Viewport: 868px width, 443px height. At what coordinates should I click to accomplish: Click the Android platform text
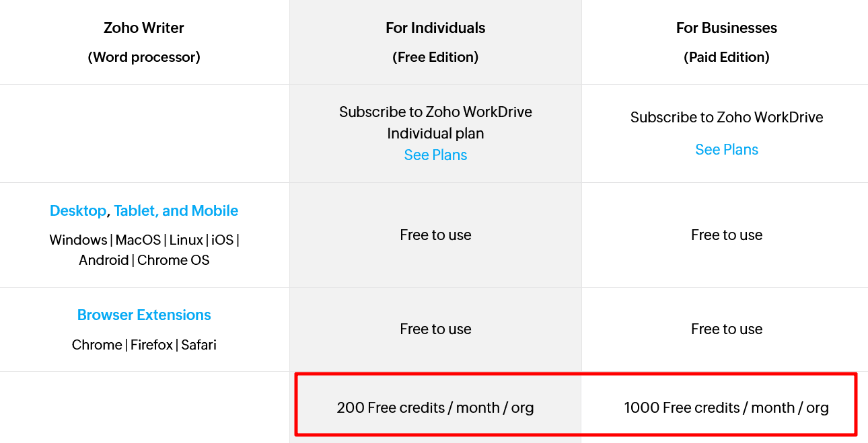(x=104, y=260)
